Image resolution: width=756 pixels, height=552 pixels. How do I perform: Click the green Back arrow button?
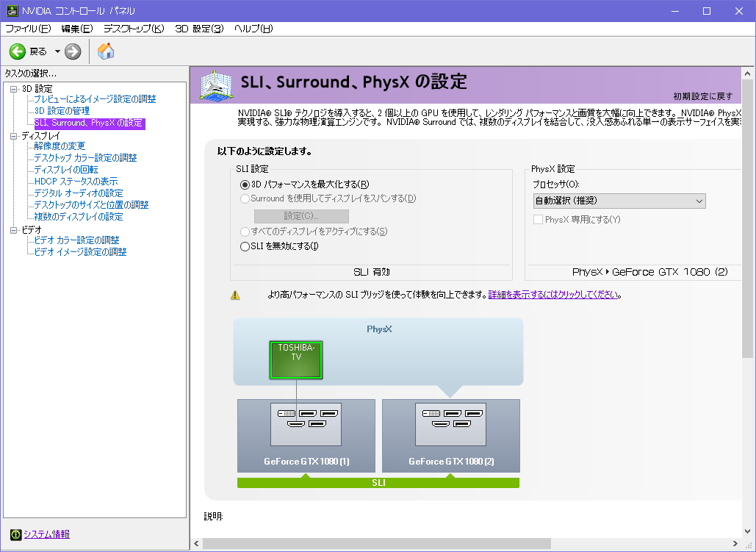[18, 51]
